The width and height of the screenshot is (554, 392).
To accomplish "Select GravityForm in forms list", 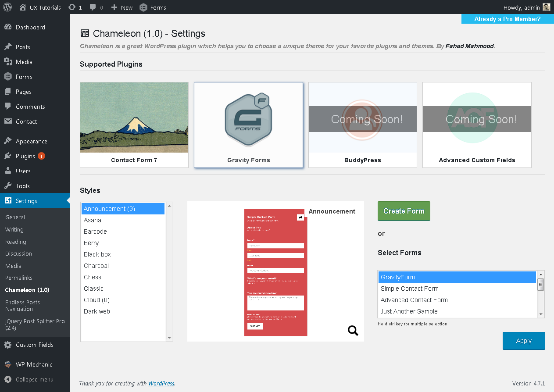I will pyautogui.click(x=457, y=277).
